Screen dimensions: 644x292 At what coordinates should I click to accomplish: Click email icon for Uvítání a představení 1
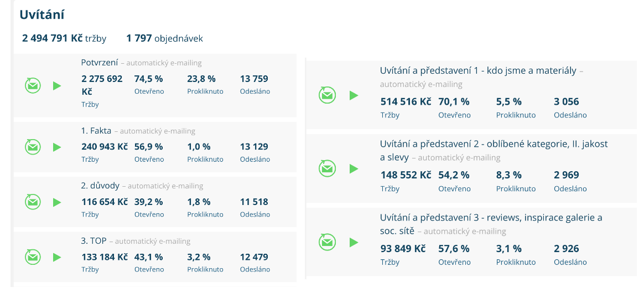pos(328,95)
